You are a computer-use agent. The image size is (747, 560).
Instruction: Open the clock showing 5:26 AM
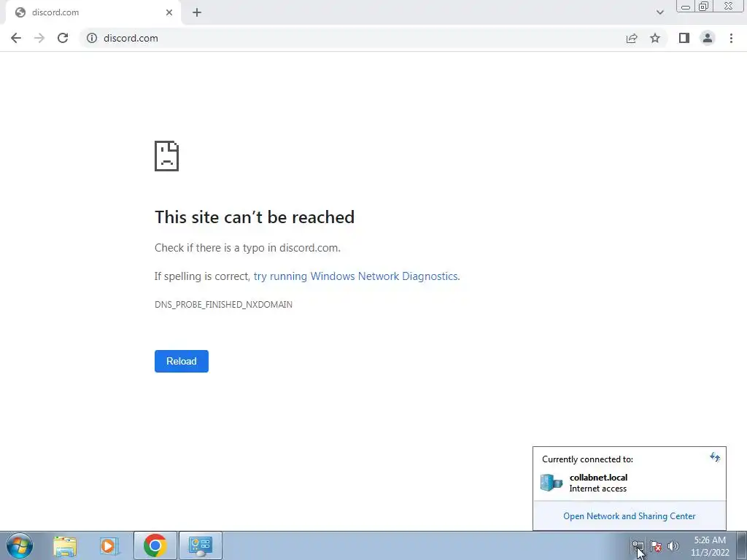pos(710,546)
